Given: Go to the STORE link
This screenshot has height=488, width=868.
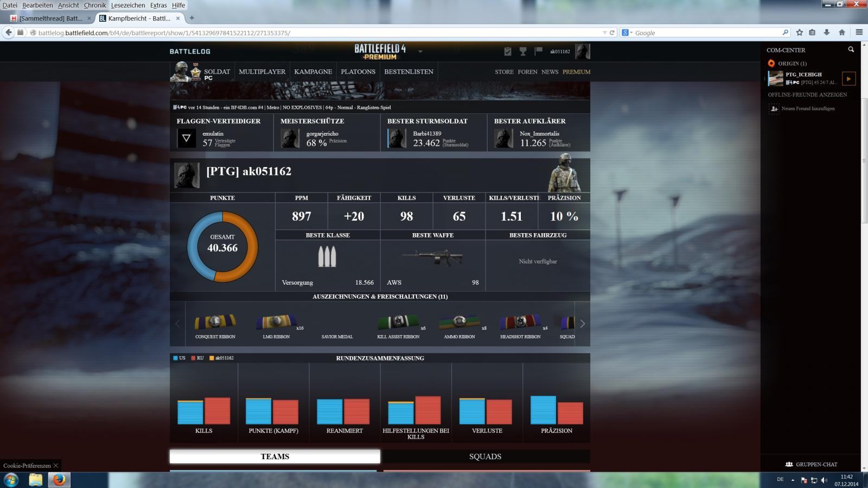Looking at the screenshot, I should (x=504, y=72).
